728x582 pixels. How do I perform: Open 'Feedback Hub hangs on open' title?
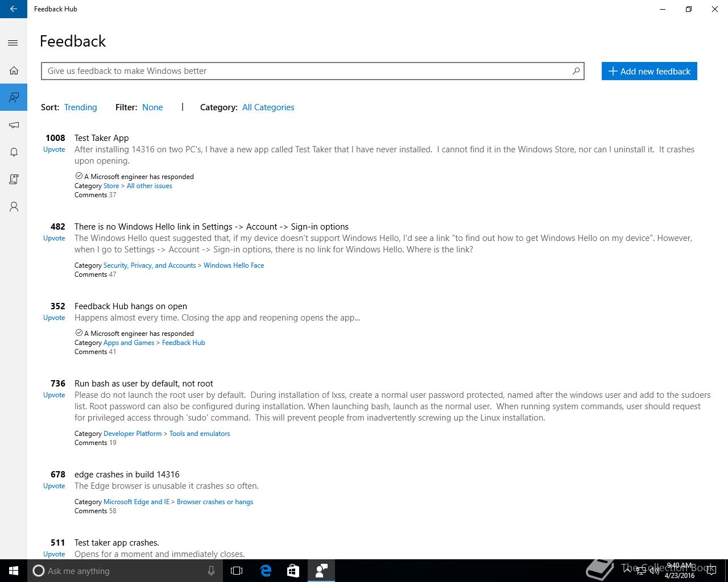pyautogui.click(x=130, y=306)
